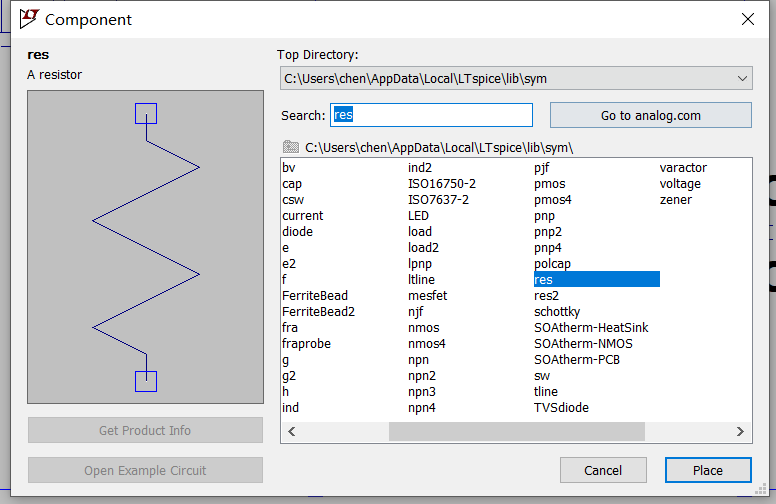This screenshot has height=504, width=776.
Task: Select the highlighted 'res' component
Action: pos(596,279)
